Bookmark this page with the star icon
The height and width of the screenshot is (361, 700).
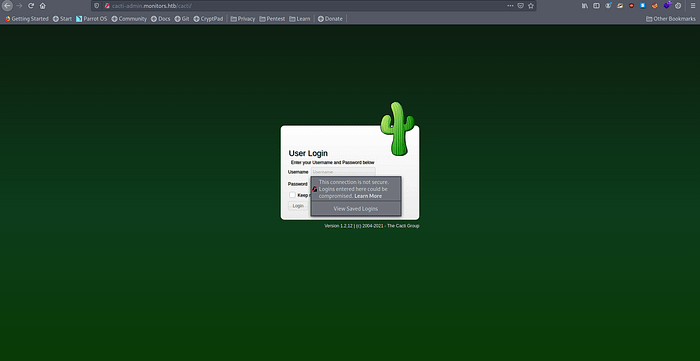point(531,6)
